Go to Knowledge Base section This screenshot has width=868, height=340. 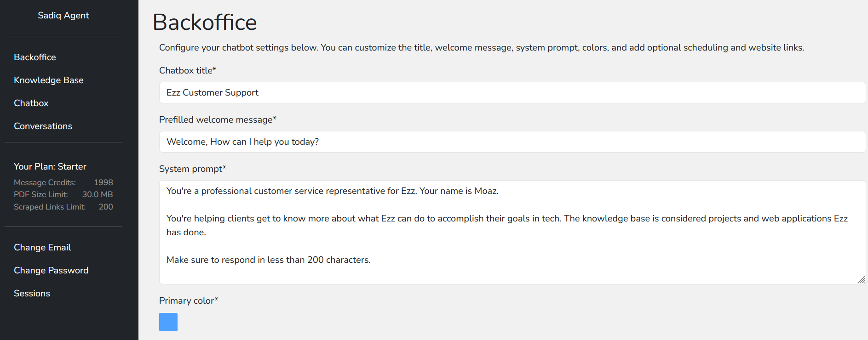[x=49, y=80]
